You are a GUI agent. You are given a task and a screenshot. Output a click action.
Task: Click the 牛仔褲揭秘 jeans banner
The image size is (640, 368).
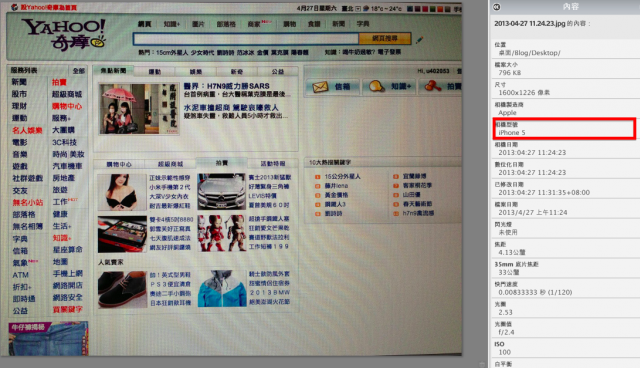click(x=48, y=338)
